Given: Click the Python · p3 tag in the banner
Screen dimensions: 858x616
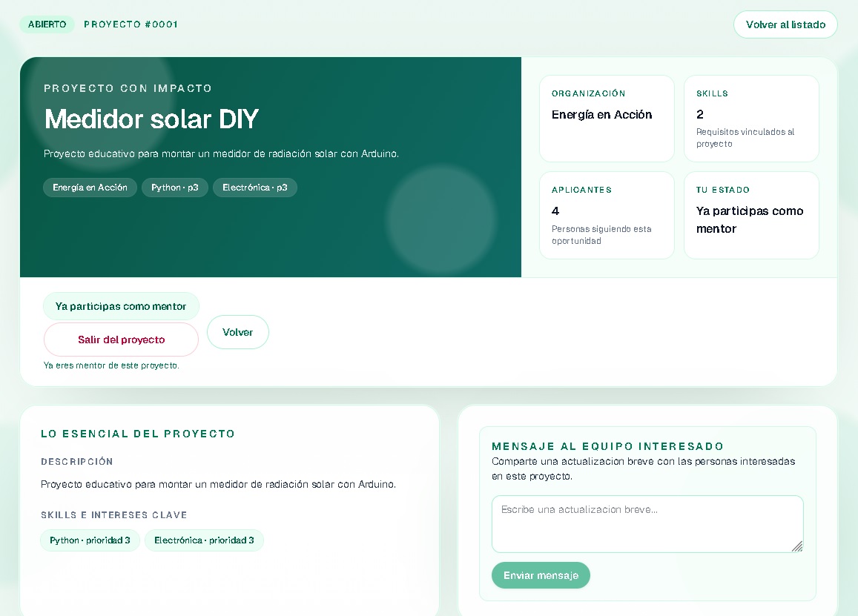Looking at the screenshot, I should point(175,188).
